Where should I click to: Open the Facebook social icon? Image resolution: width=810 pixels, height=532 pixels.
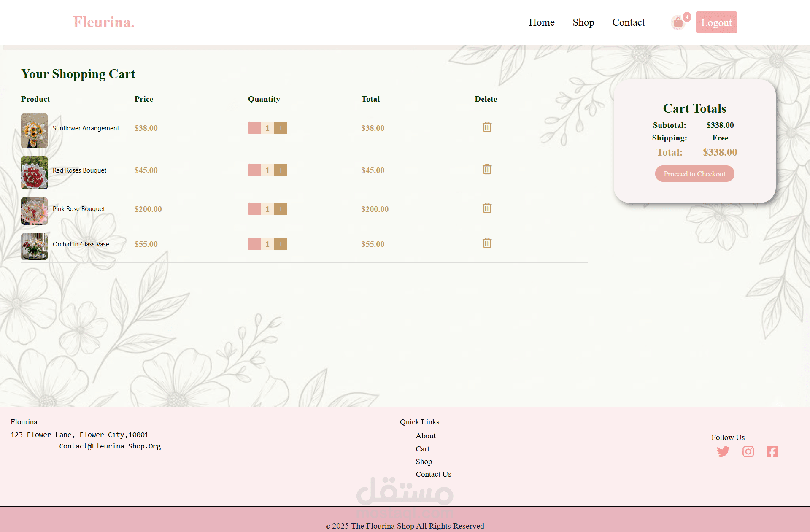[772, 451]
